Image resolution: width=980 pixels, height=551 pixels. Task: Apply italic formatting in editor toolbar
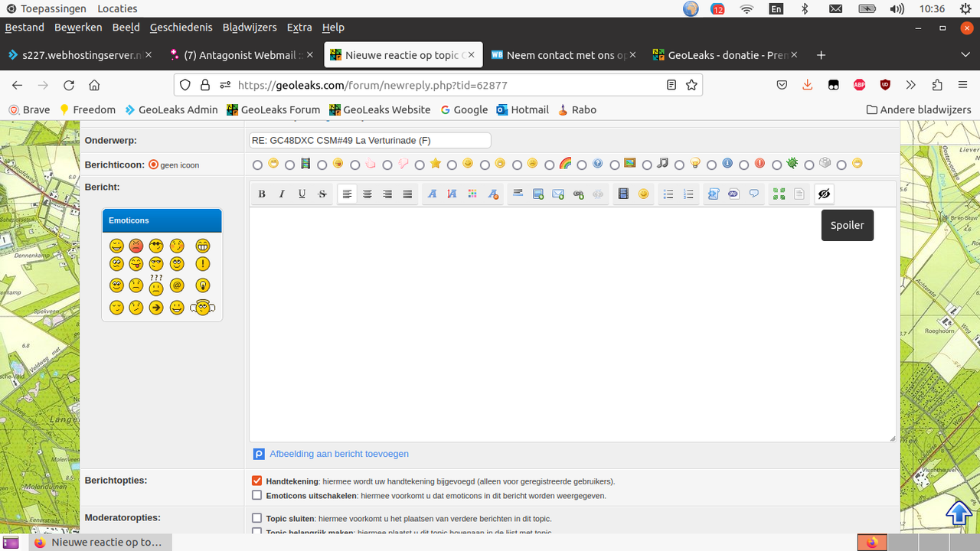[x=282, y=194]
